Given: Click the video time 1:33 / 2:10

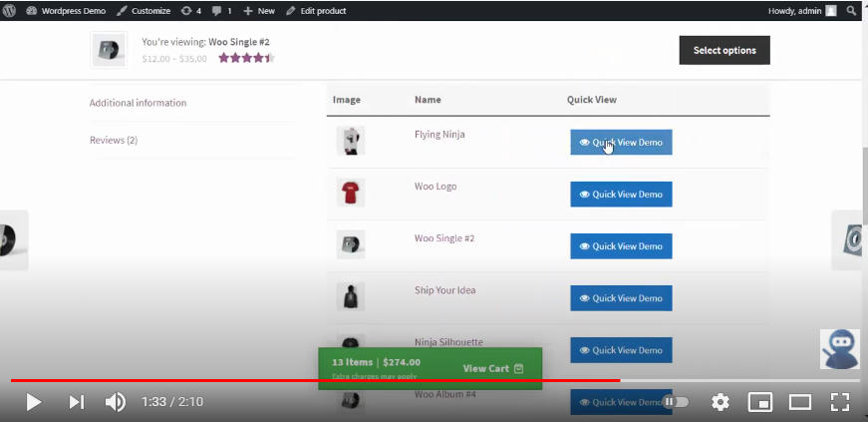Looking at the screenshot, I should pyautogui.click(x=172, y=401).
